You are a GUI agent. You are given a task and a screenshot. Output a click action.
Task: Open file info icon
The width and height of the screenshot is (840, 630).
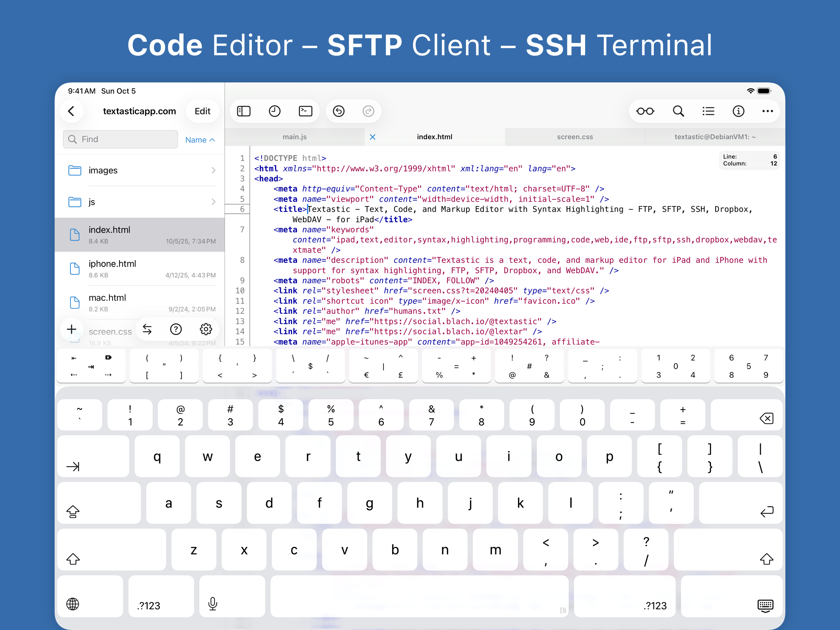click(738, 111)
